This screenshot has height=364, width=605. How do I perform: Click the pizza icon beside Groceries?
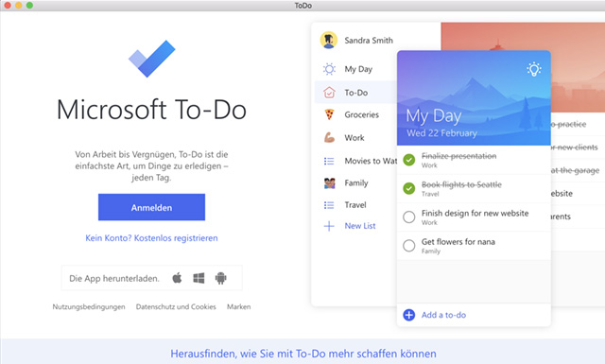click(329, 114)
